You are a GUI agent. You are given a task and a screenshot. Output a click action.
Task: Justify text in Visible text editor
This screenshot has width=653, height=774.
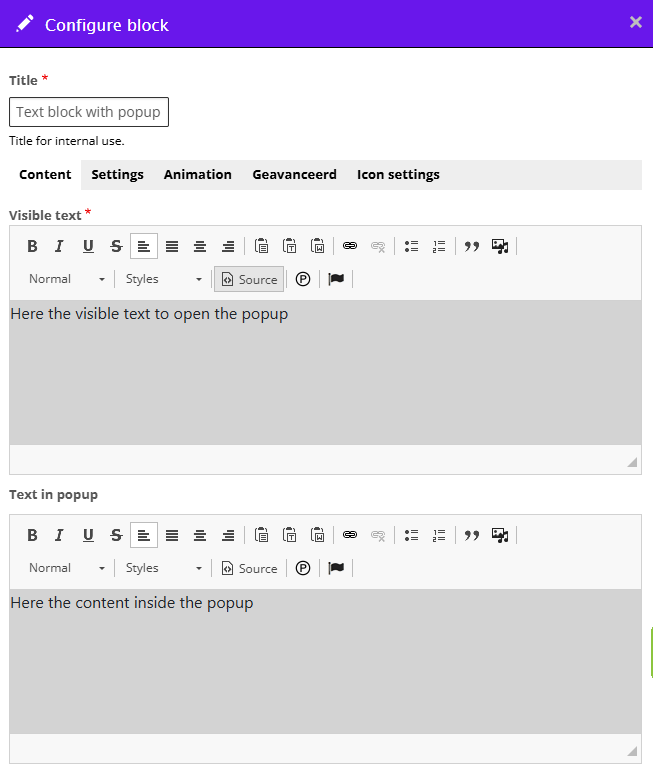172,246
